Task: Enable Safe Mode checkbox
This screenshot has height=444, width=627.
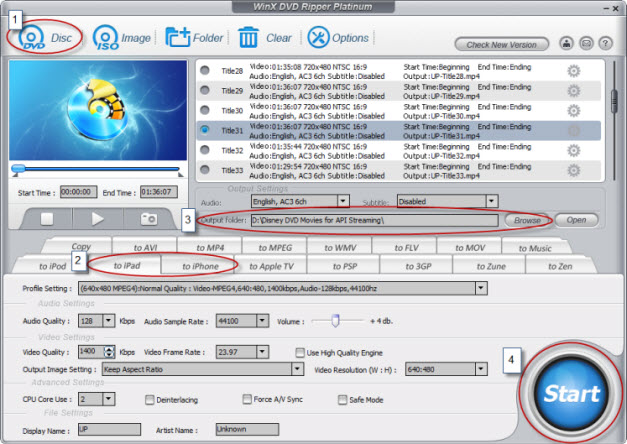Action: click(342, 400)
